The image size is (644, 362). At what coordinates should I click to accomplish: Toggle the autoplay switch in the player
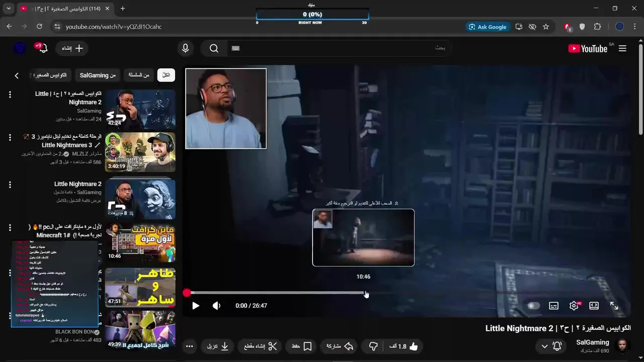533,306
